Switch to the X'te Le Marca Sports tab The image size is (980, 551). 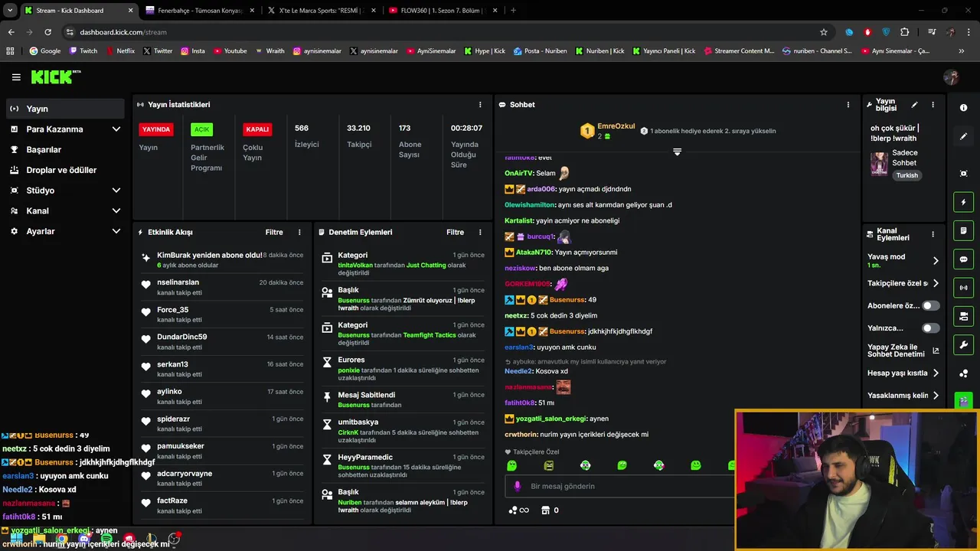tap(320, 11)
